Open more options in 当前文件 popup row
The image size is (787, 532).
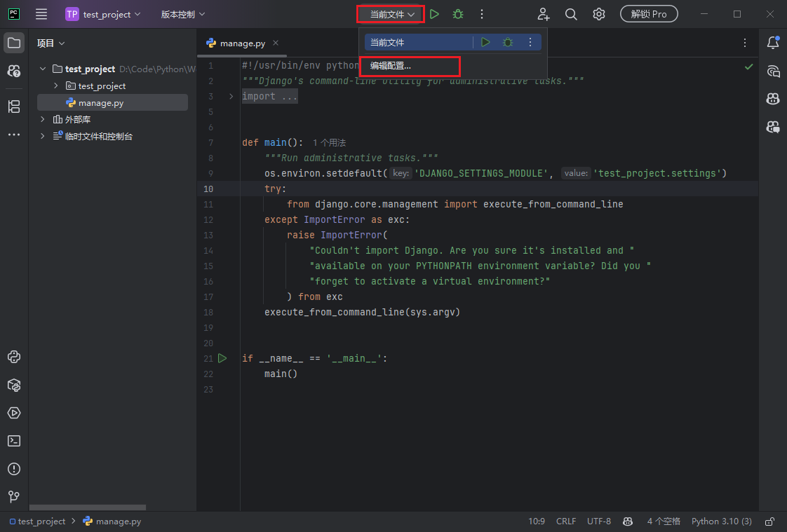pyautogui.click(x=530, y=43)
